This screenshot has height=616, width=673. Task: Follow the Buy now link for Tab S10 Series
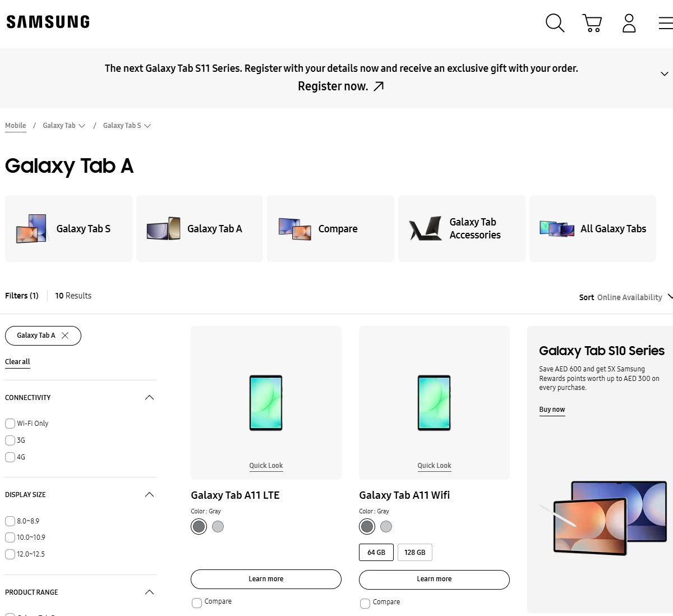(552, 410)
